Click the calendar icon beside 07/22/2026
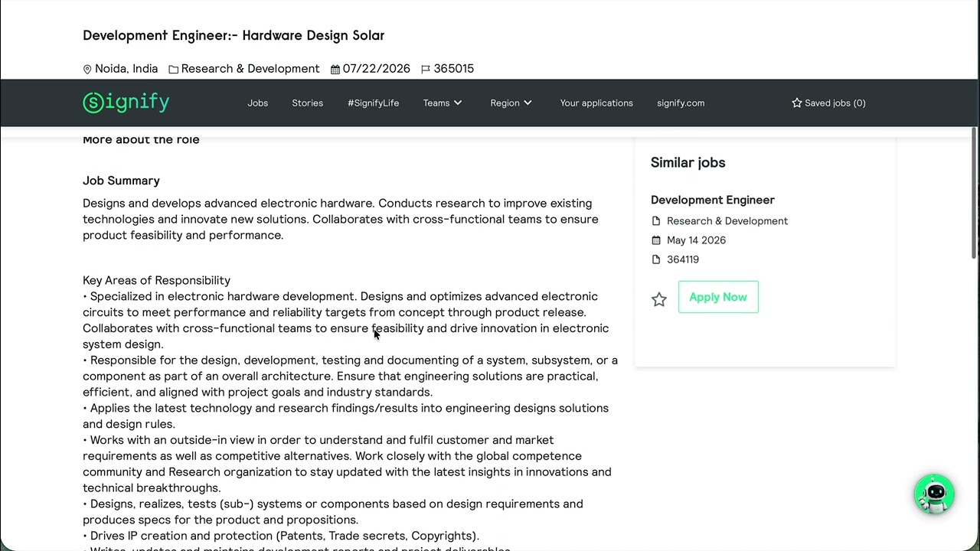Screen dimensions: 980x551 click(x=335, y=69)
